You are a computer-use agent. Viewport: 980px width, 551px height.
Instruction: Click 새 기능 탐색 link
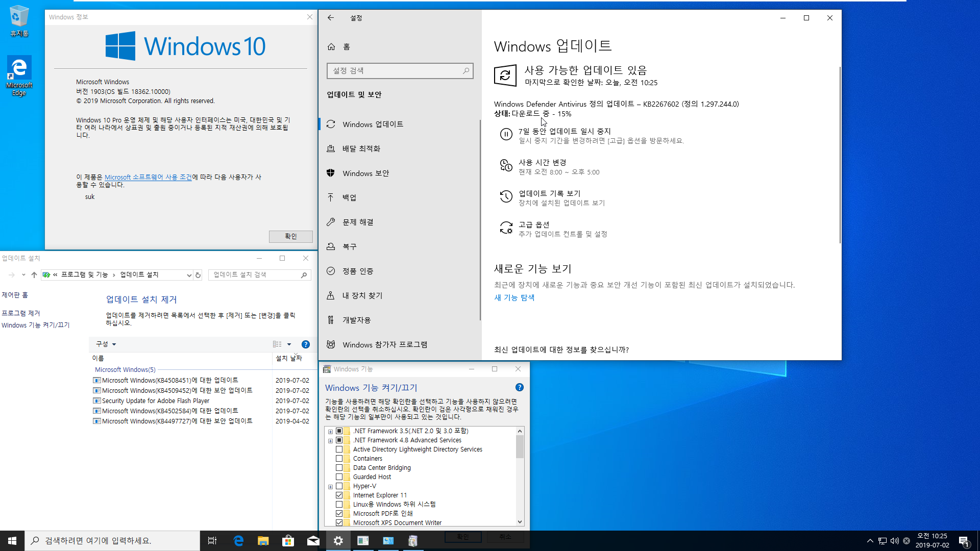click(514, 297)
